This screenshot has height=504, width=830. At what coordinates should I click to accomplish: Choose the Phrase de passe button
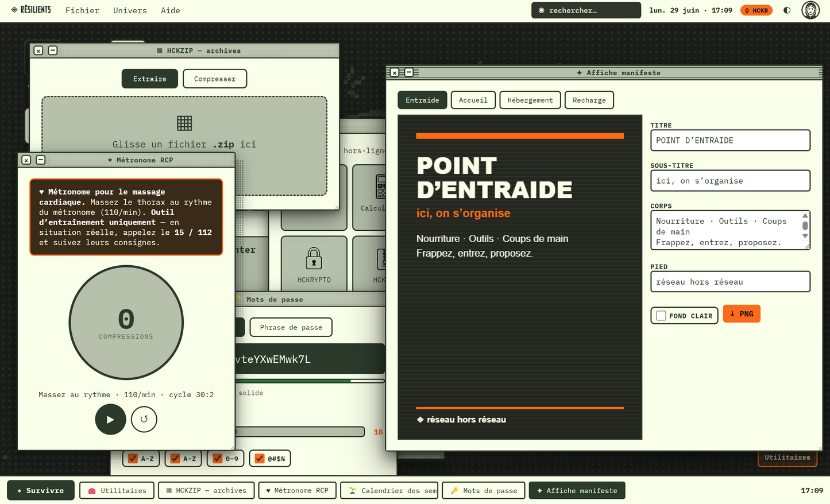click(291, 327)
